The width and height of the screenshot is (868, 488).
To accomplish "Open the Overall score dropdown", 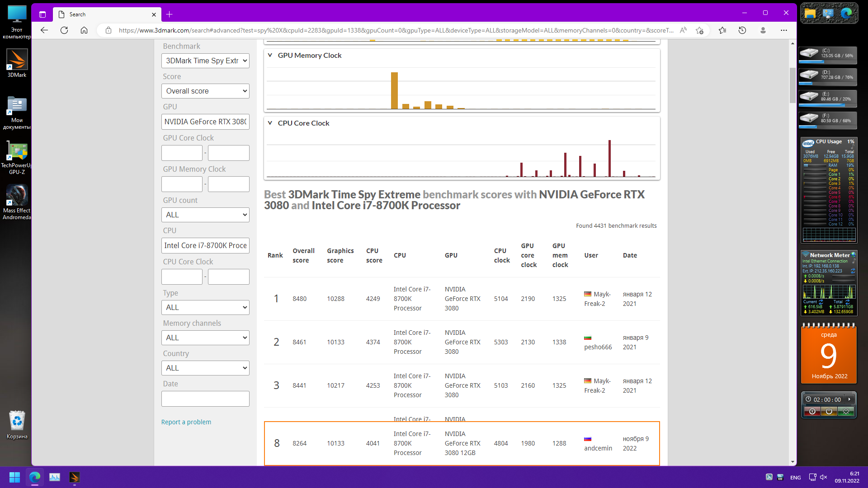I will tap(205, 91).
